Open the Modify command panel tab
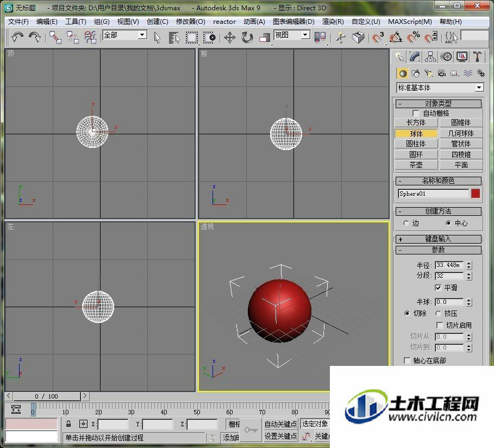Image resolution: width=494 pixels, height=448 pixels. click(x=415, y=57)
